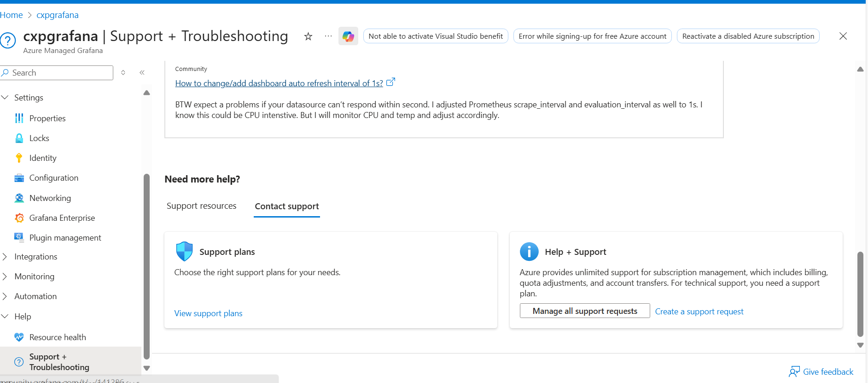Click the Locks padlock icon
Viewport: 868px width, 383px height.
tap(19, 138)
